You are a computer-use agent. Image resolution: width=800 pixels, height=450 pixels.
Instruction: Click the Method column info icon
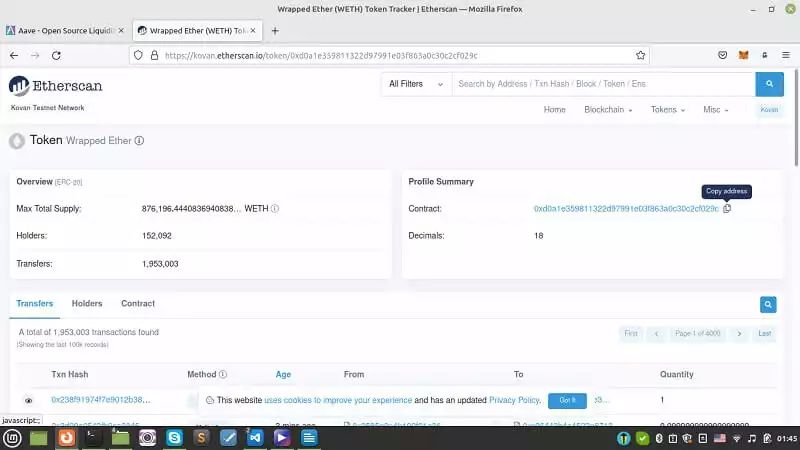coord(223,374)
